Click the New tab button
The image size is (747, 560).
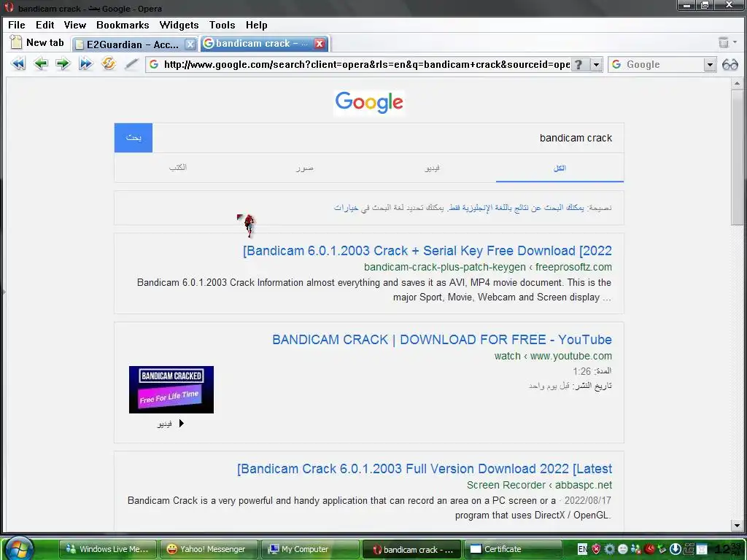[38, 42]
